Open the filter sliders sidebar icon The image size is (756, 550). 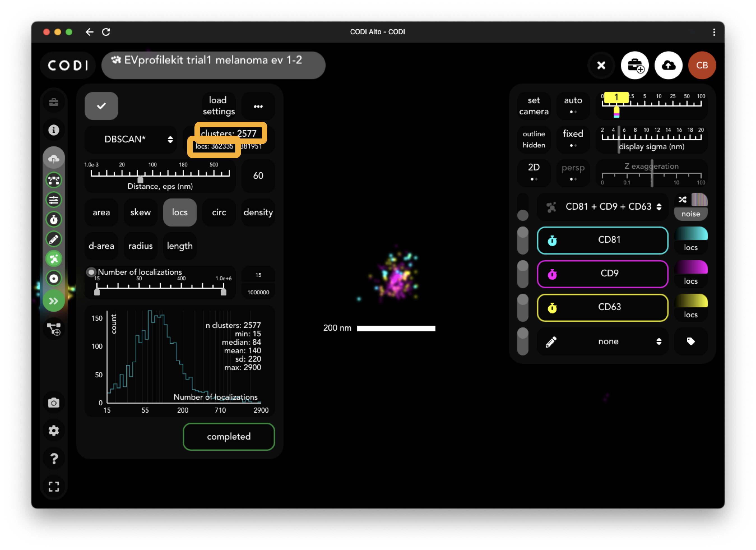54,200
